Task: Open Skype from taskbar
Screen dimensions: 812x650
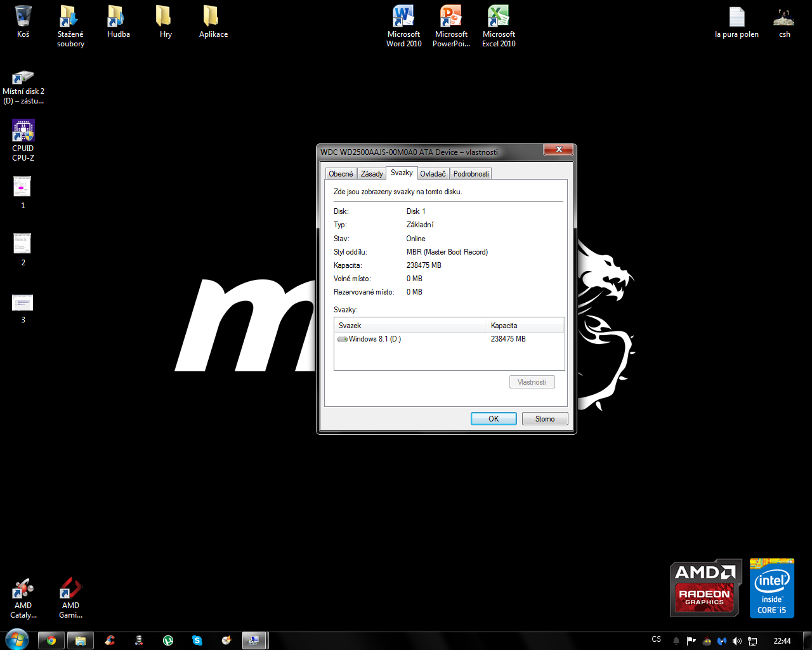Action: [197, 640]
